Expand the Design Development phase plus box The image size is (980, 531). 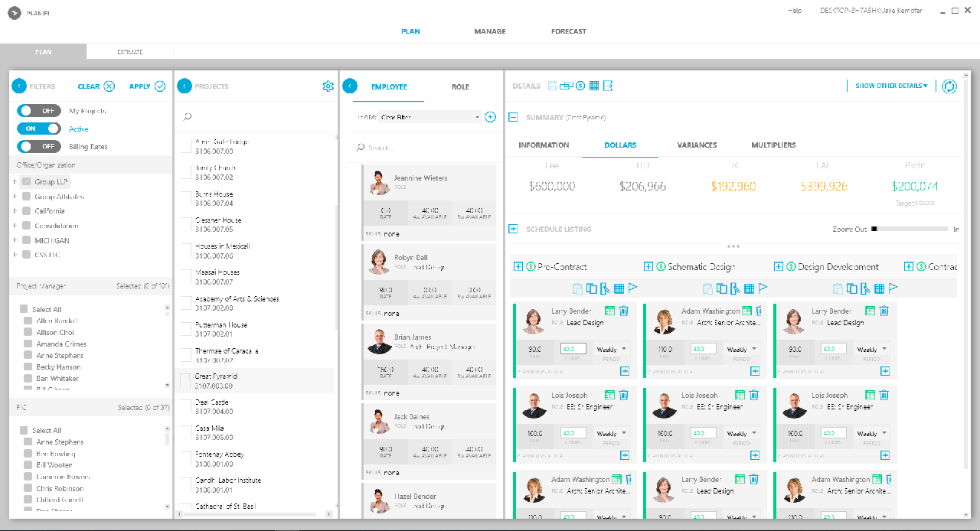(779, 266)
